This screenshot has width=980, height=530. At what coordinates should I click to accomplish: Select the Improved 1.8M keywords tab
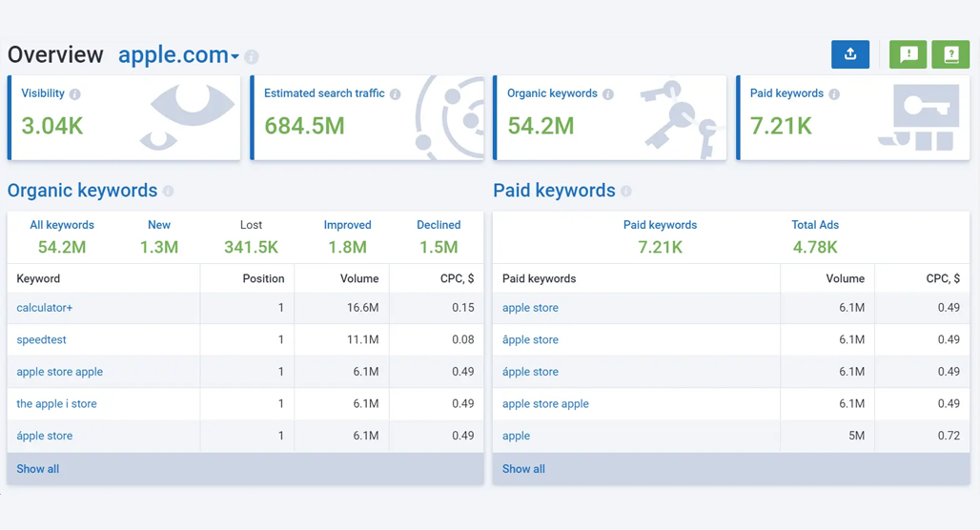348,236
